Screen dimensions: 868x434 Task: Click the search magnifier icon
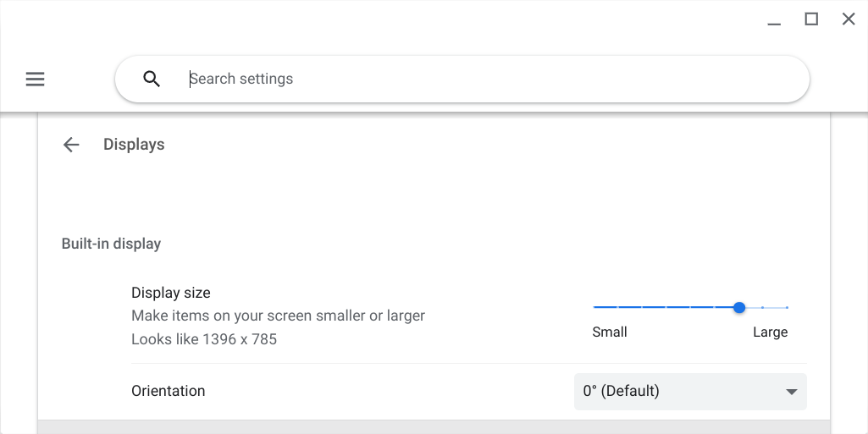pyautogui.click(x=152, y=80)
